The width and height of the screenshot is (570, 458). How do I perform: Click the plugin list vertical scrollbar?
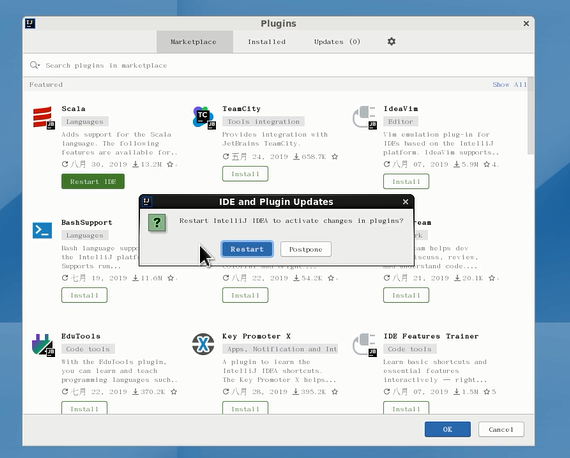pos(531,116)
